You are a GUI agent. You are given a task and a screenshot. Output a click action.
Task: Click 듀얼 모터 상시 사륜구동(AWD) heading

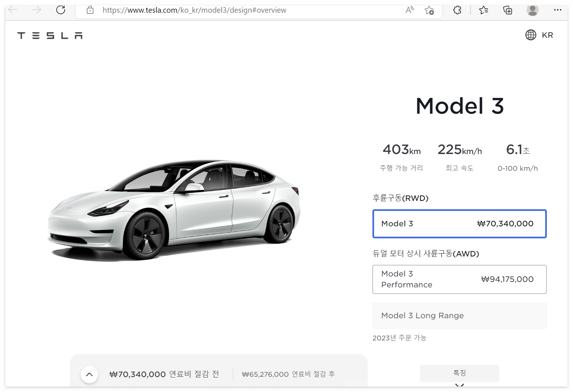tap(426, 254)
